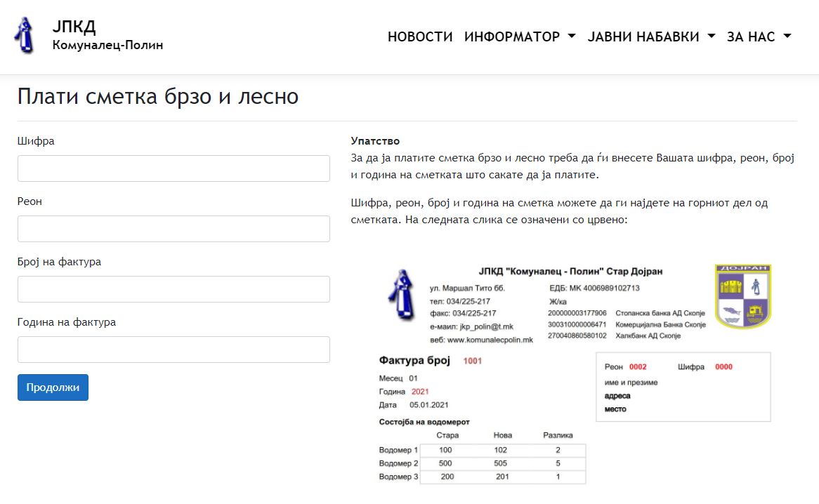Click the Продолжи button
The width and height of the screenshot is (819, 504).
click(53, 387)
